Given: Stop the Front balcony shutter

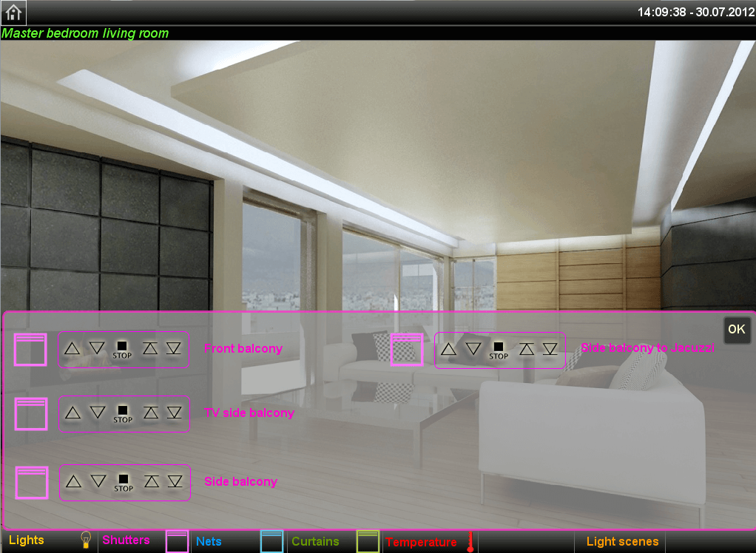Looking at the screenshot, I should pos(123,349).
